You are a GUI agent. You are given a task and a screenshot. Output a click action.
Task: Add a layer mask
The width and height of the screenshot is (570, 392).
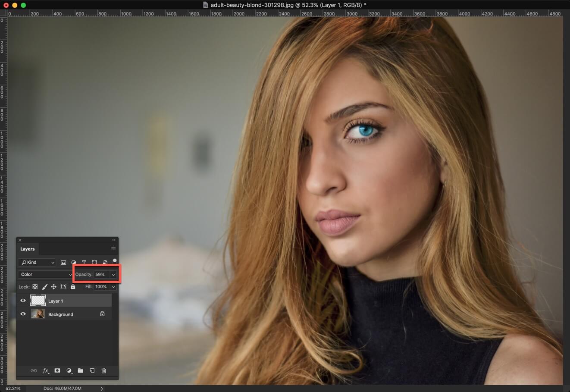pyautogui.click(x=57, y=370)
